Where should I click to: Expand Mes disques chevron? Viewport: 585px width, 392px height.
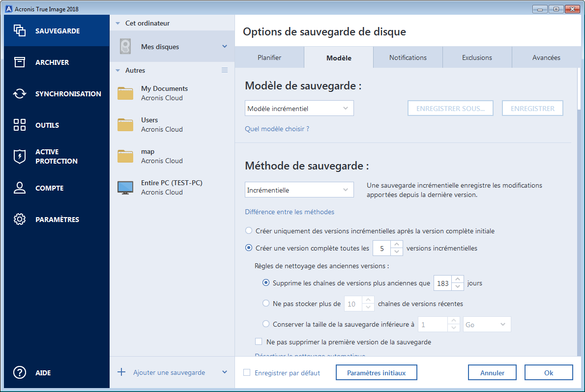tap(225, 46)
